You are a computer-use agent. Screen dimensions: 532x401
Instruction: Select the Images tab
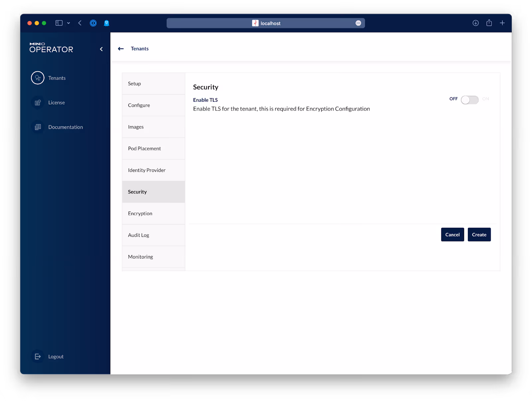pos(154,127)
